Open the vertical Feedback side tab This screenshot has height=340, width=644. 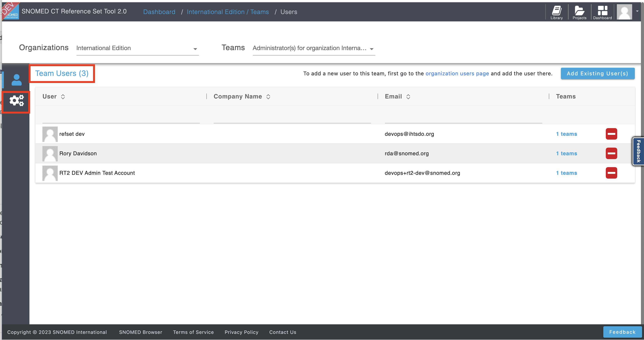pos(638,151)
